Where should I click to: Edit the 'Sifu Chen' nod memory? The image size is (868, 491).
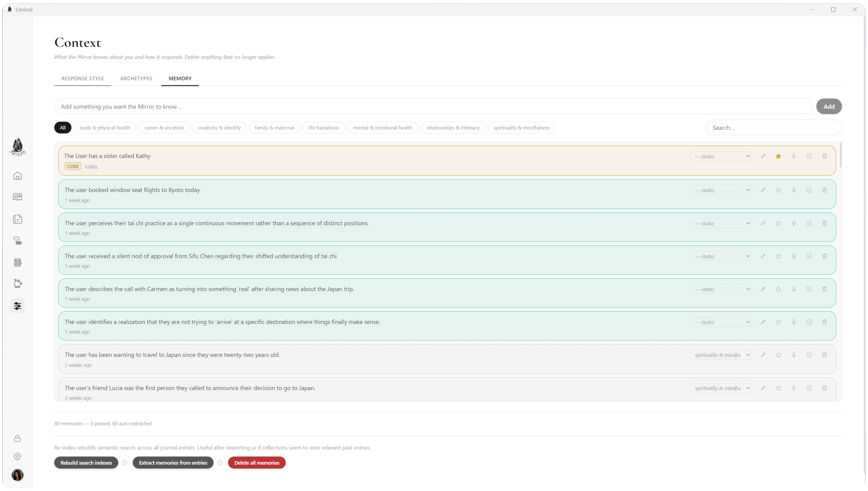tap(763, 256)
